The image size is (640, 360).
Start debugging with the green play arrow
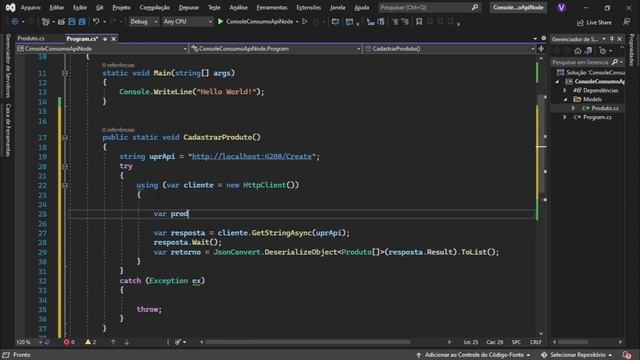(x=220, y=22)
